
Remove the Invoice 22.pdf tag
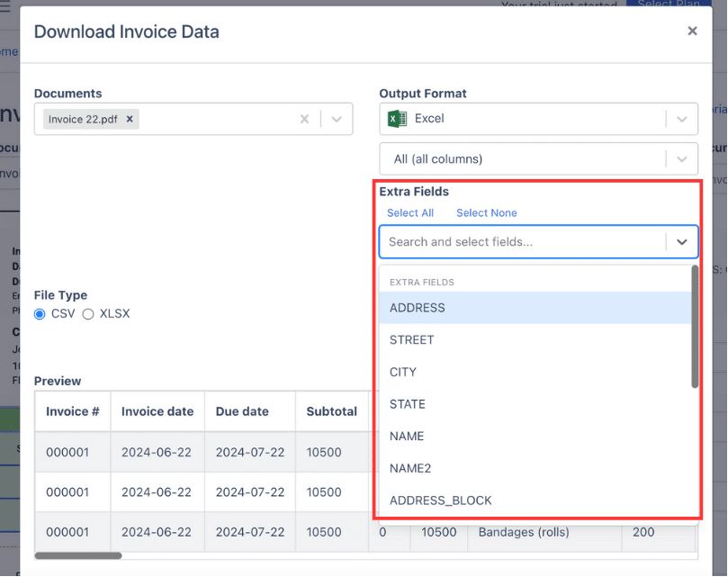click(130, 119)
